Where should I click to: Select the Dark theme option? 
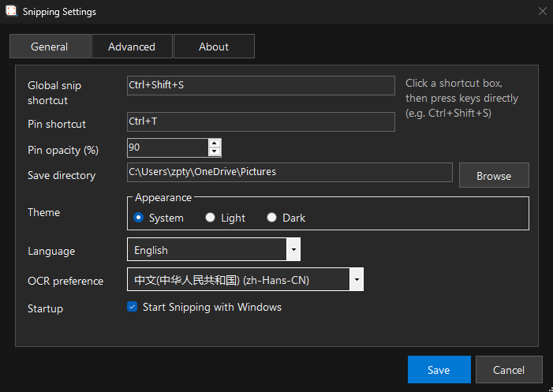pyautogui.click(x=286, y=218)
